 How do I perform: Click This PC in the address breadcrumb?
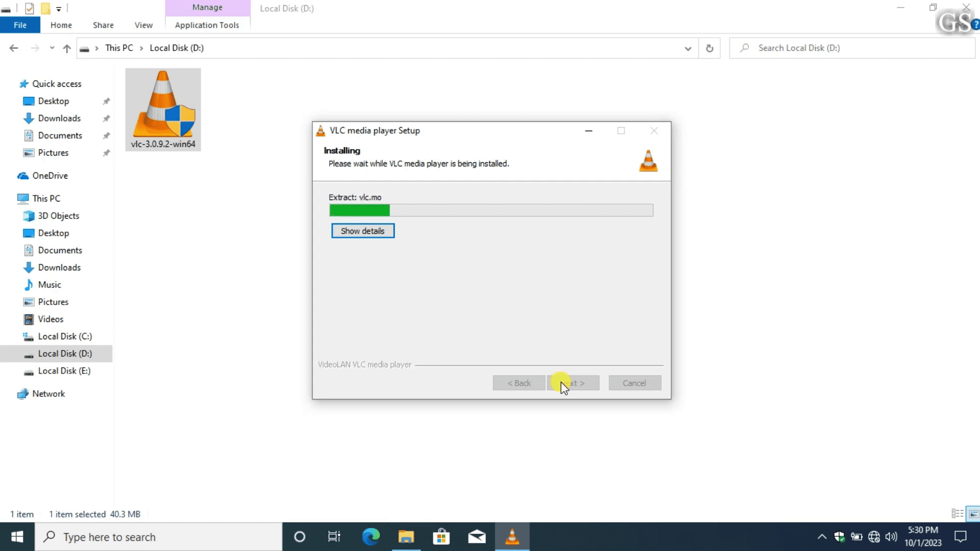pyautogui.click(x=119, y=48)
